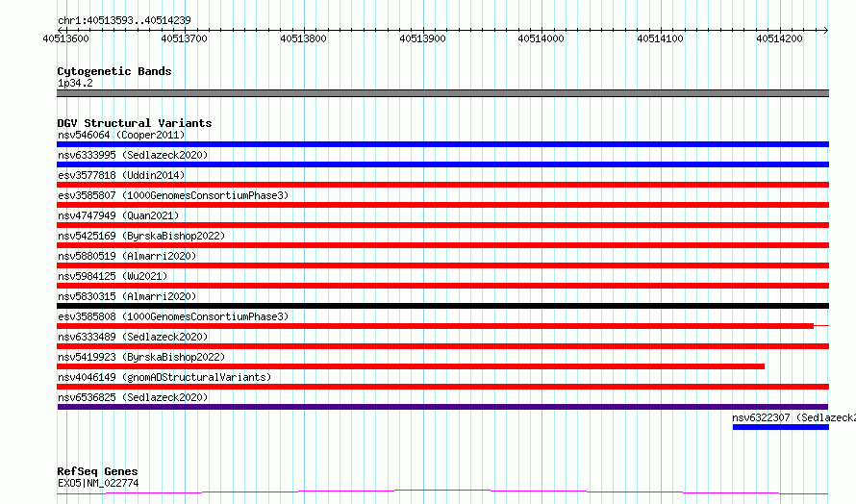Click the gray 1p34.2 cytogenetic band bar
856x504 pixels.
[x=442, y=93]
